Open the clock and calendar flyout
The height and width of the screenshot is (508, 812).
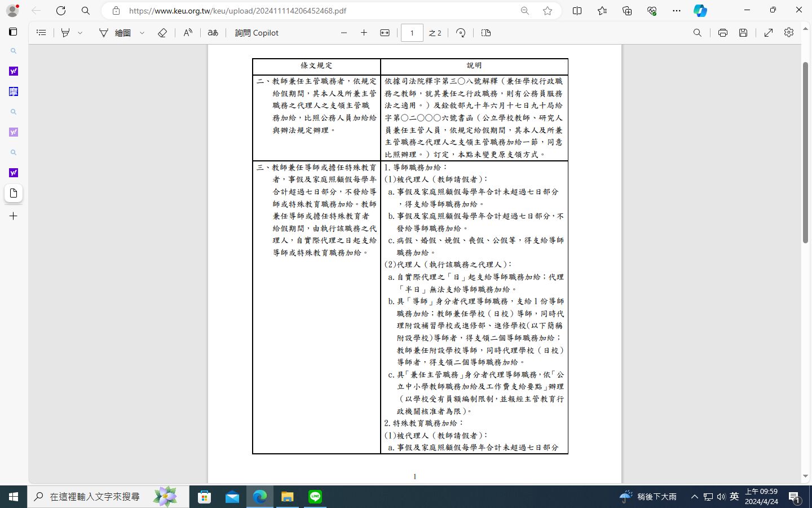(x=761, y=497)
